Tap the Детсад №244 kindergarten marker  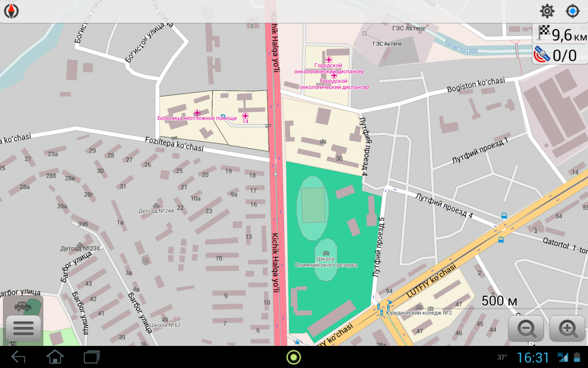156,206
